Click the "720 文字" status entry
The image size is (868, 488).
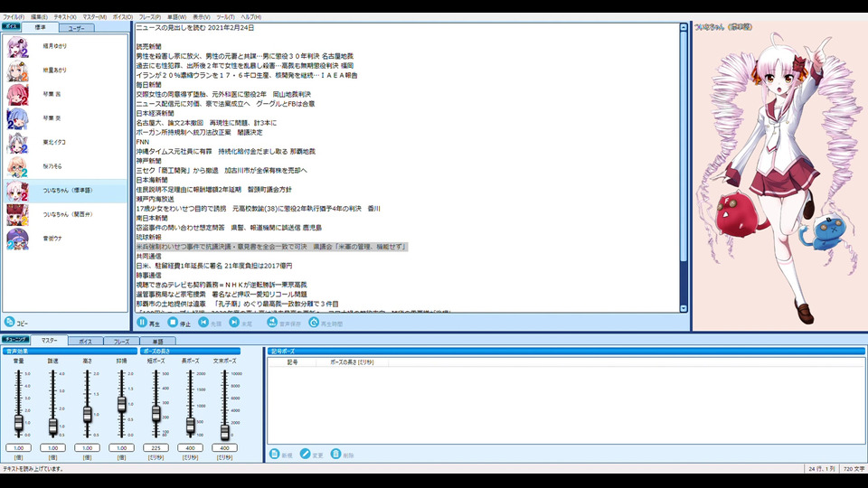[x=854, y=469]
